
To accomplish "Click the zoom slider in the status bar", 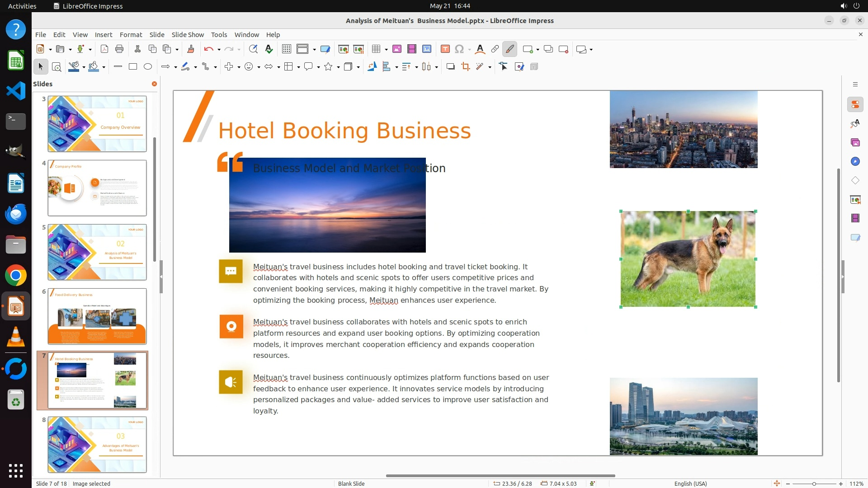I will point(814,483).
